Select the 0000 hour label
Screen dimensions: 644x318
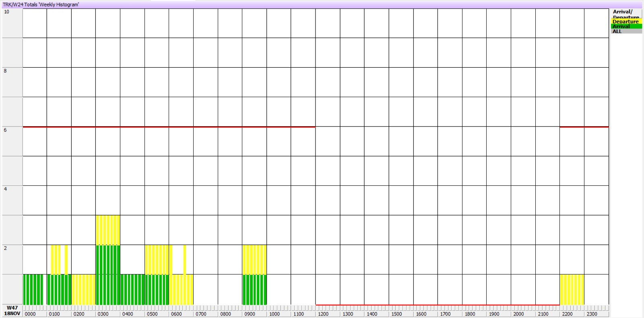pyautogui.click(x=30, y=314)
